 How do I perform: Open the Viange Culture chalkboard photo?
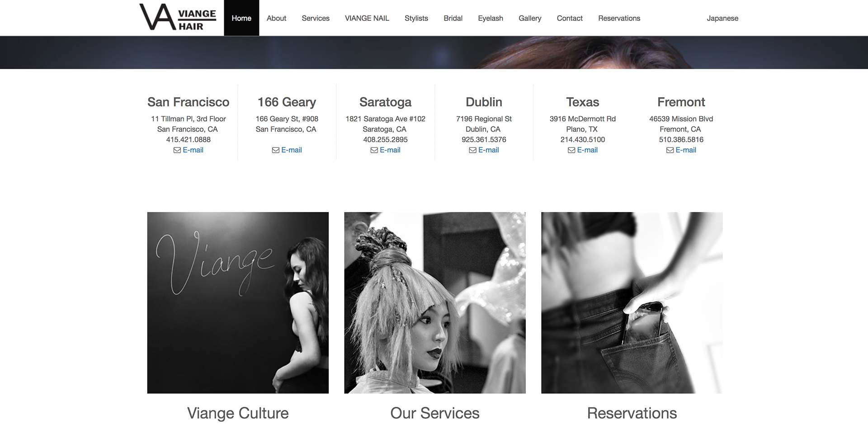[x=238, y=302]
